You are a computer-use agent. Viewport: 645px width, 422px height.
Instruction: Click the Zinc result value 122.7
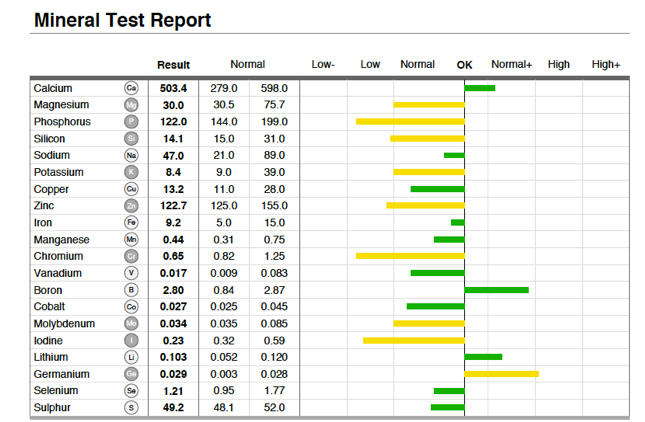pyautogui.click(x=173, y=206)
